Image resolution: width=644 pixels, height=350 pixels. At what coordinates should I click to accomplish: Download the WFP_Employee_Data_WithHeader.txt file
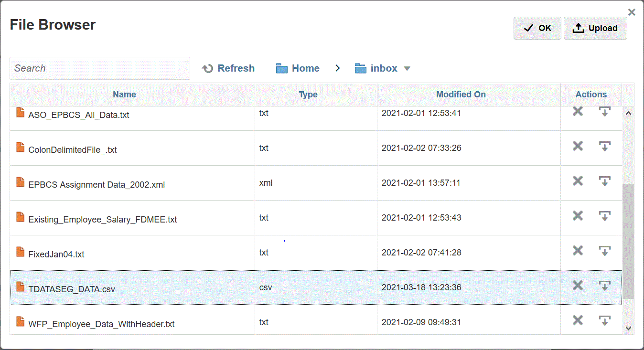click(605, 320)
